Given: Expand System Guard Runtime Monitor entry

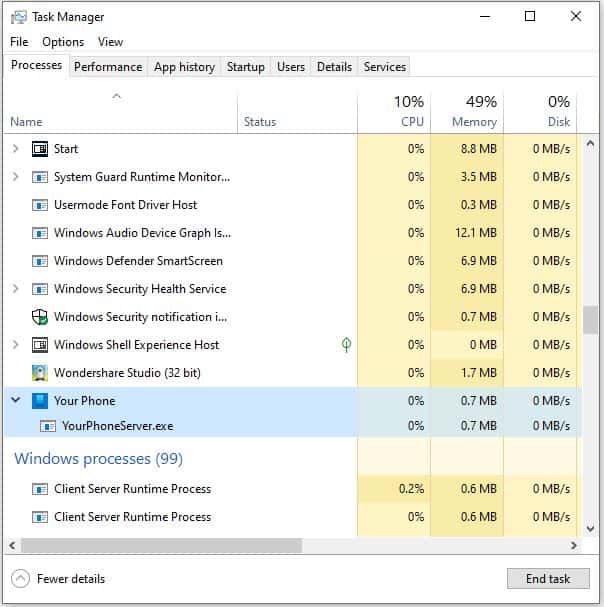Looking at the screenshot, I should click(x=15, y=177).
